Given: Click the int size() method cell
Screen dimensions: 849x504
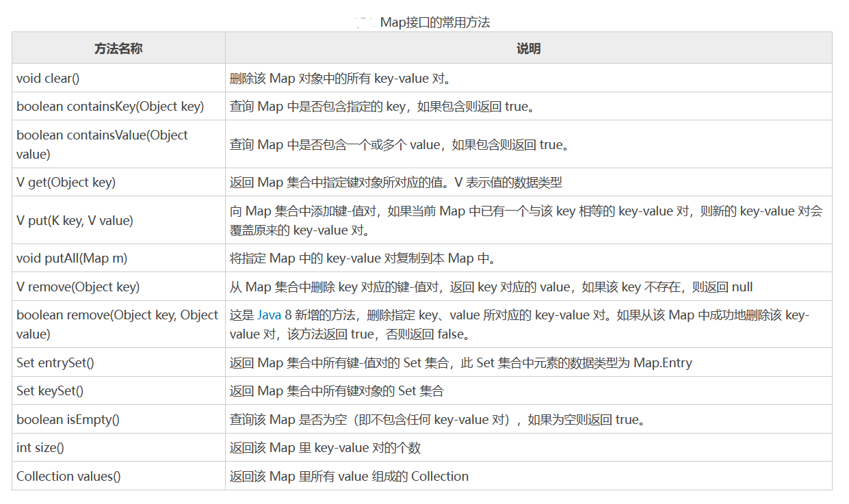Looking at the screenshot, I should click(40, 448).
